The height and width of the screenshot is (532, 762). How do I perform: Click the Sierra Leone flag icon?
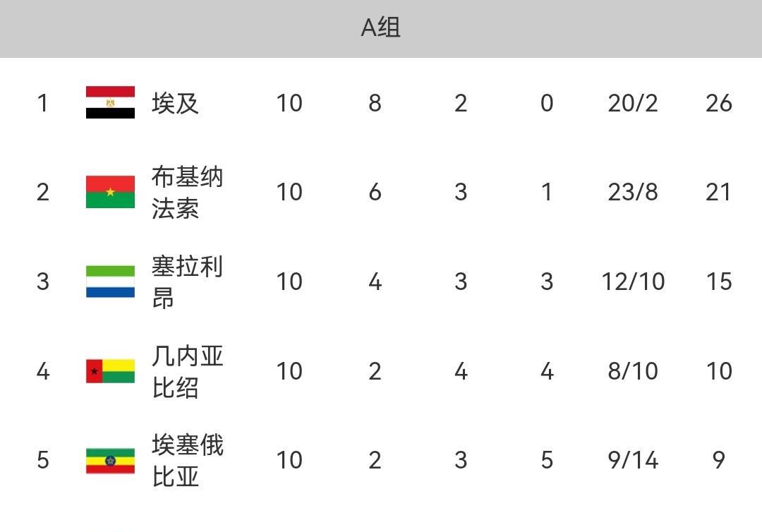click(x=110, y=282)
